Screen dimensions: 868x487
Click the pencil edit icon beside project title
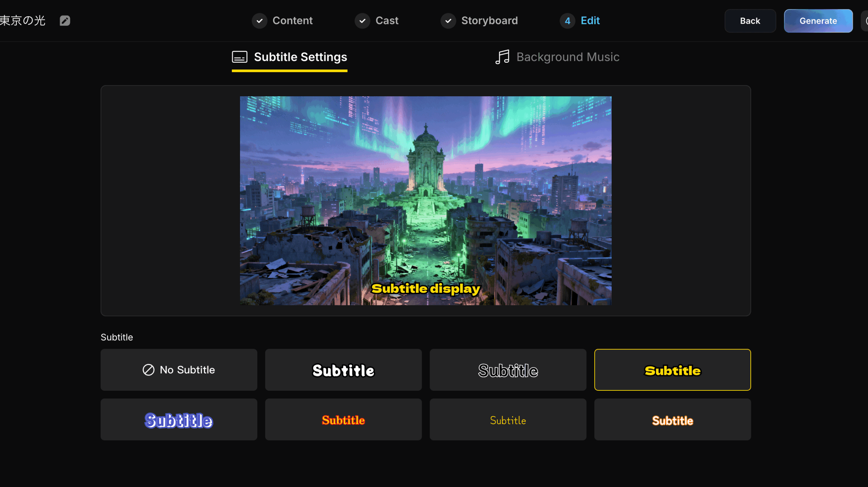point(65,21)
